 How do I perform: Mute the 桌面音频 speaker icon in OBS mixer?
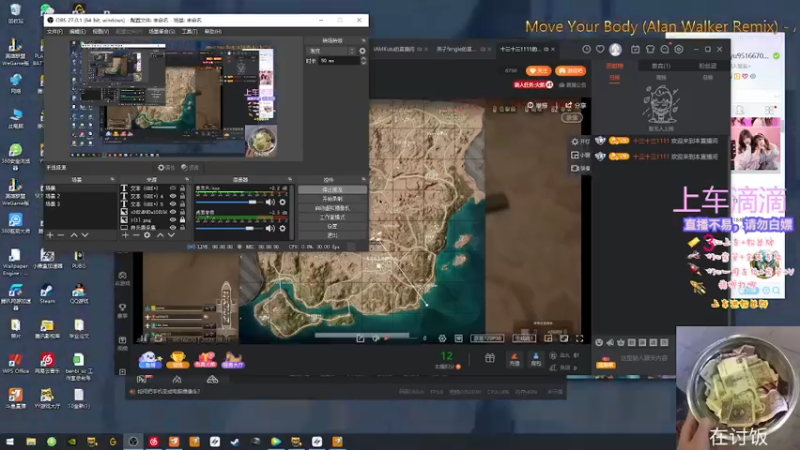tap(270, 228)
